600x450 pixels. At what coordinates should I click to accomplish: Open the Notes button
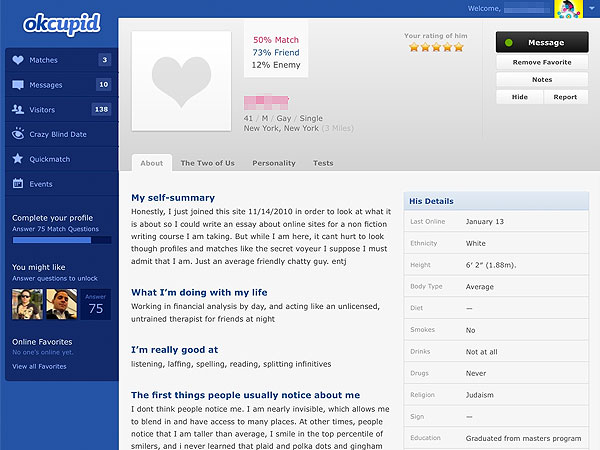point(542,80)
